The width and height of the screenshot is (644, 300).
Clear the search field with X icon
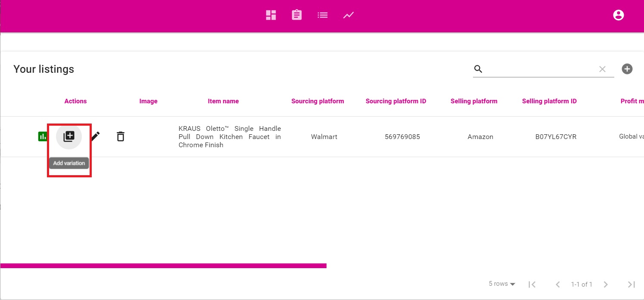click(602, 69)
